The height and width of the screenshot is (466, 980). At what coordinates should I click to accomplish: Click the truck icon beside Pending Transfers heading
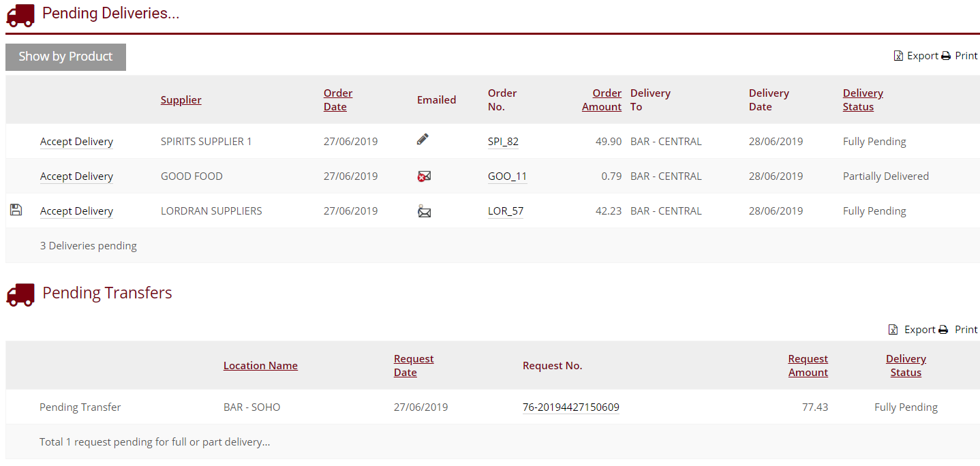(x=20, y=294)
